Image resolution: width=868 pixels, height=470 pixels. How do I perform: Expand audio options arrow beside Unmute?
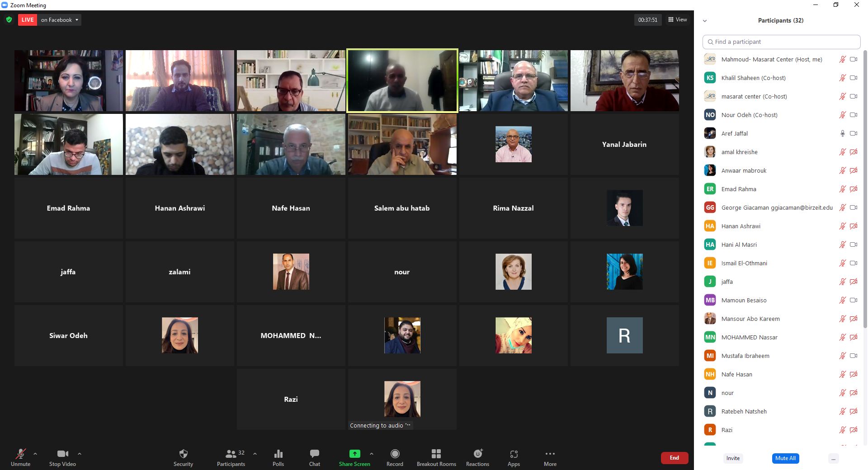(x=35, y=454)
